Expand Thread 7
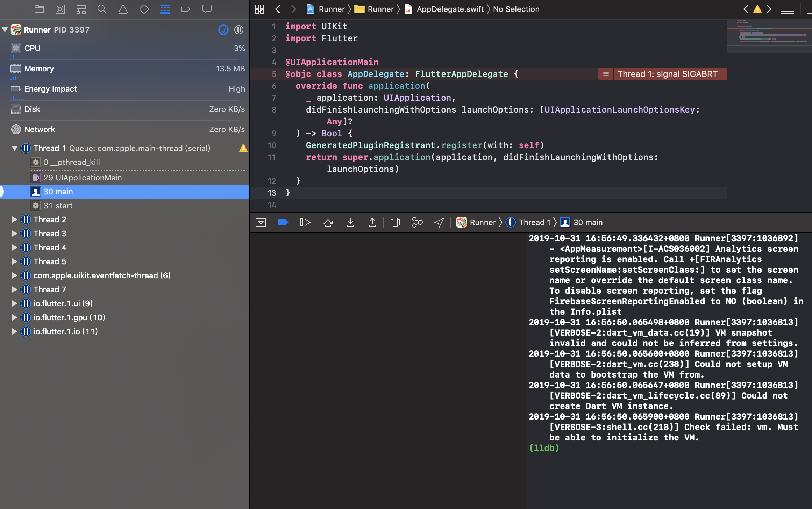 pos(14,289)
